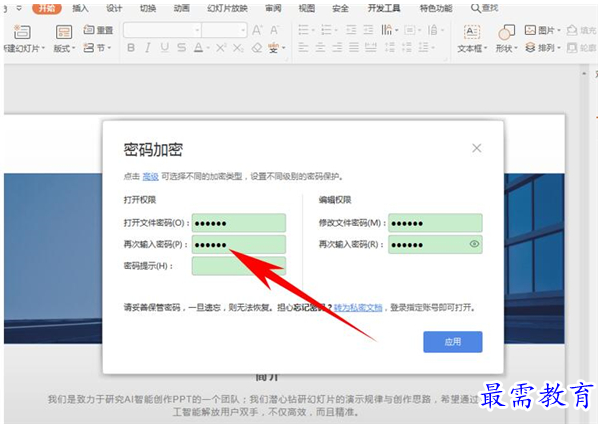Image resolution: width=602 pixels, height=427 pixels.
Task: Click the decrease indent icon
Action: 351,30
